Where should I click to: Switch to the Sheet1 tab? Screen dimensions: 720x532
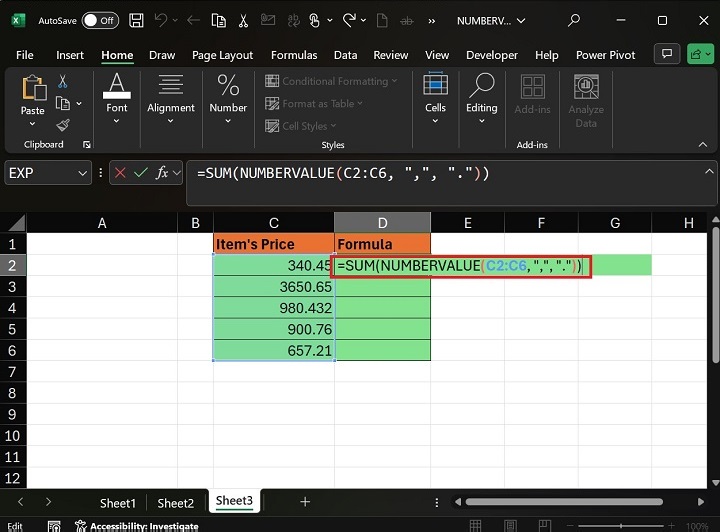pyautogui.click(x=117, y=503)
